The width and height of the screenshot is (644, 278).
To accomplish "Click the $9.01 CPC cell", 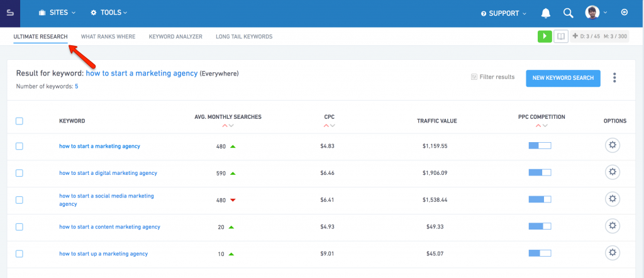I will [327, 253].
